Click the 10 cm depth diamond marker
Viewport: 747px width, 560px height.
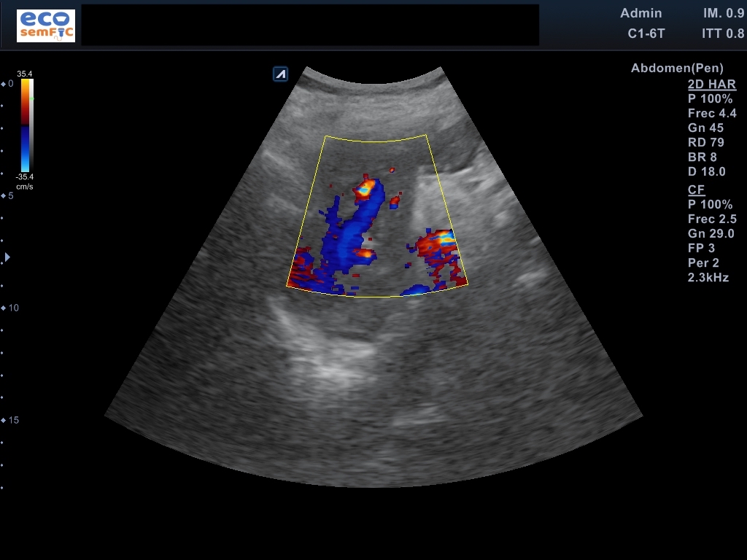click(4, 308)
